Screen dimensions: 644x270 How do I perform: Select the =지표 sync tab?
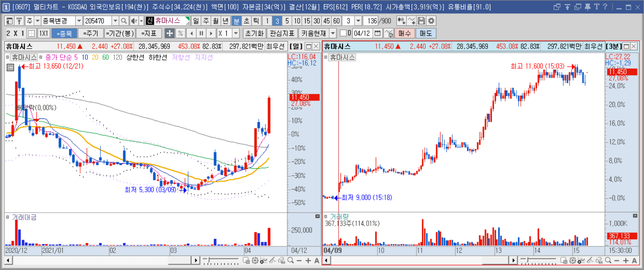pyautogui.click(x=149, y=33)
